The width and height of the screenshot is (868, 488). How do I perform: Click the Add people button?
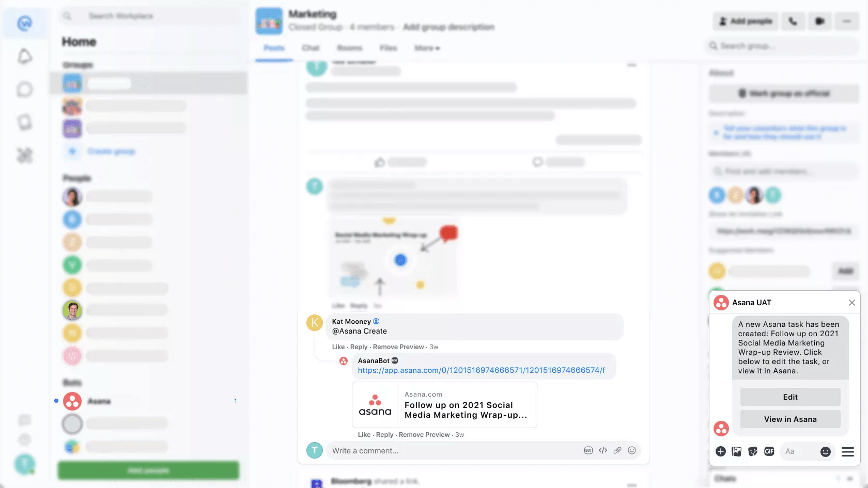[x=746, y=21]
